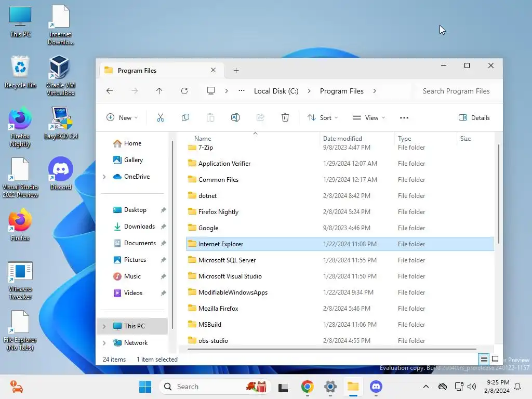
Task: Click hidden breadcrumb ellipsis in address bar
Action: 242,90
